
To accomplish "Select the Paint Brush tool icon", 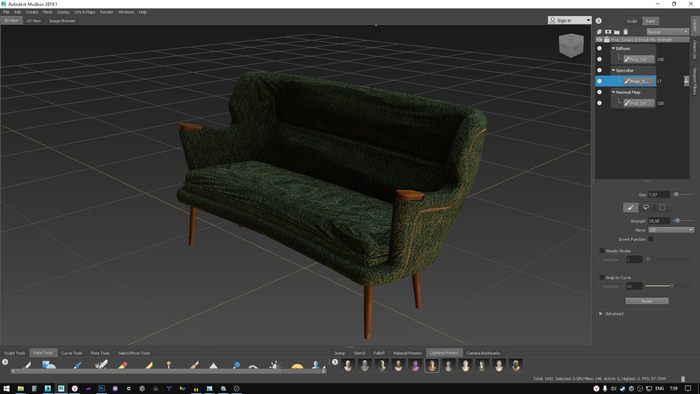I will 27,365.
